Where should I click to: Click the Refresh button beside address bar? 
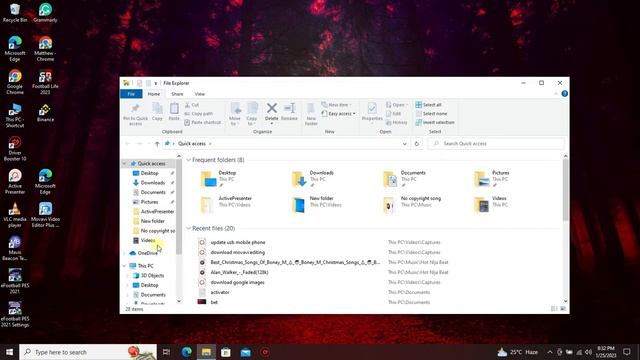[x=416, y=144]
